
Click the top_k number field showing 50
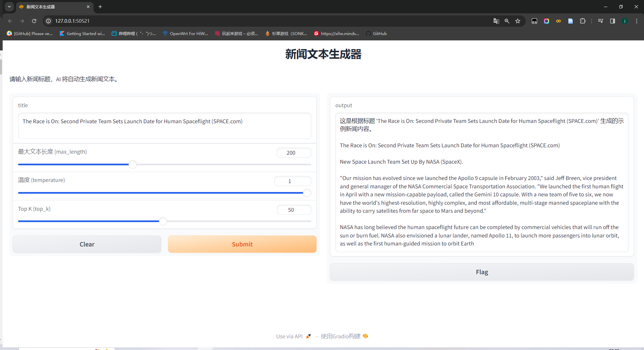294,210
